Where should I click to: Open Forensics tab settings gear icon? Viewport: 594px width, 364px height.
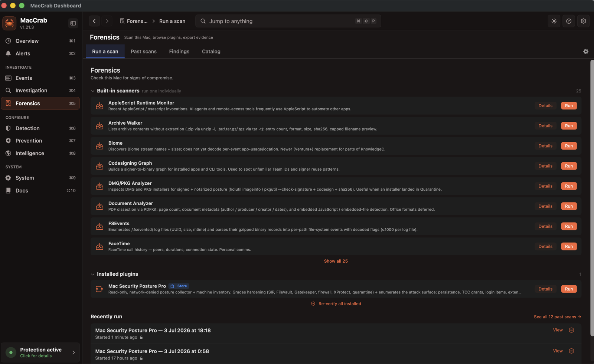(x=586, y=52)
